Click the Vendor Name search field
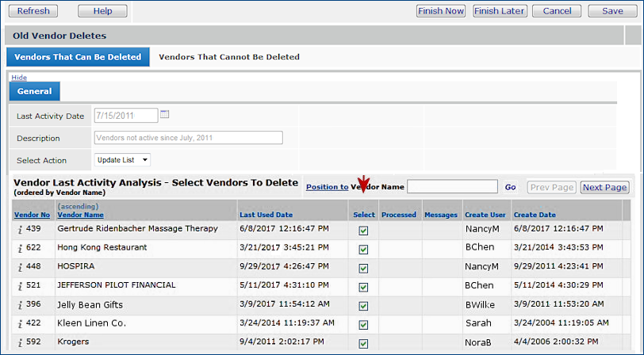 point(452,187)
